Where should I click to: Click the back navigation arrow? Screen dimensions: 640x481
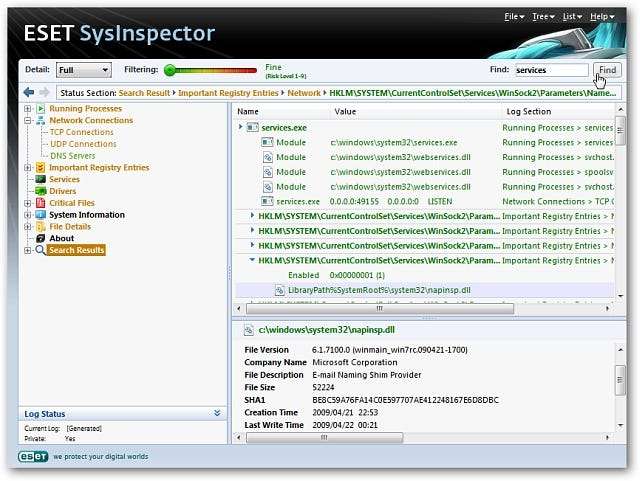28,93
